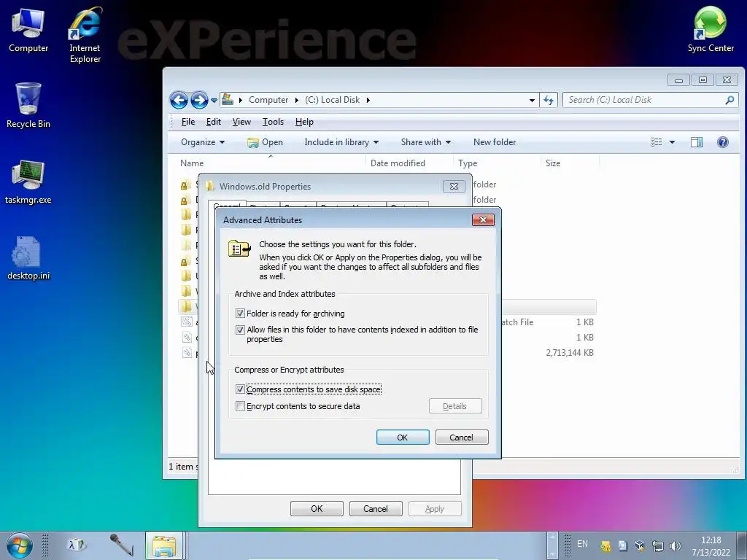
Task: Click the change view icon in Explorer toolbar
Action: [x=656, y=142]
